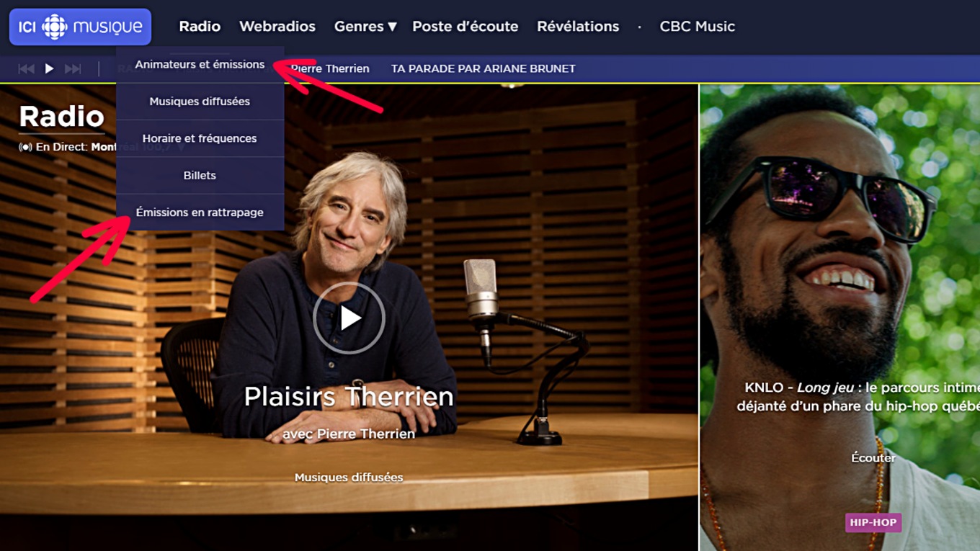Visit CBC Music link
The width and height of the screenshot is (980, 551).
[x=698, y=26]
